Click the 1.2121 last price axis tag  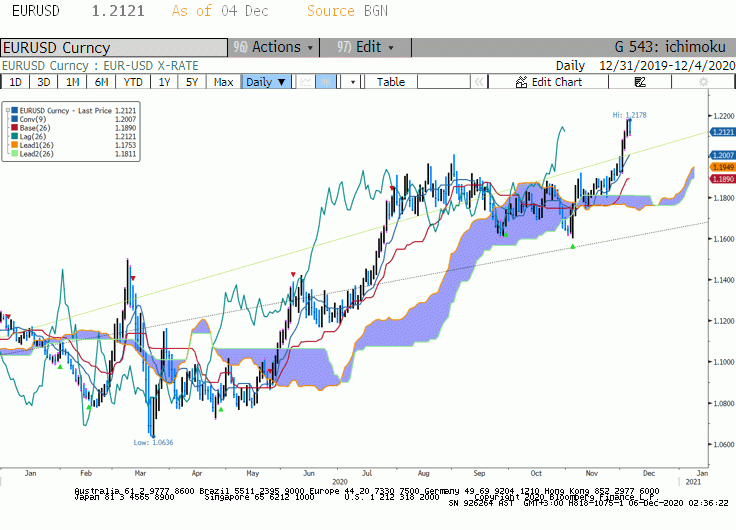pyautogui.click(x=723, y=132)
